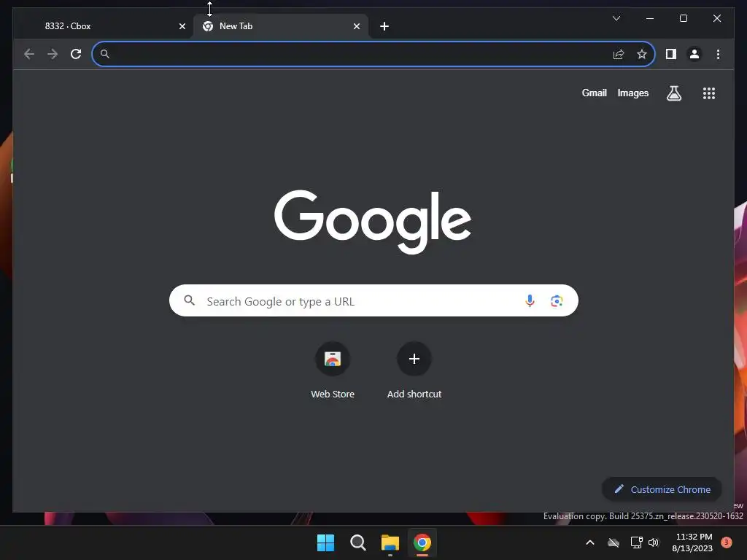
Task: Click Customize Chrome button
Action: point(662,489)
